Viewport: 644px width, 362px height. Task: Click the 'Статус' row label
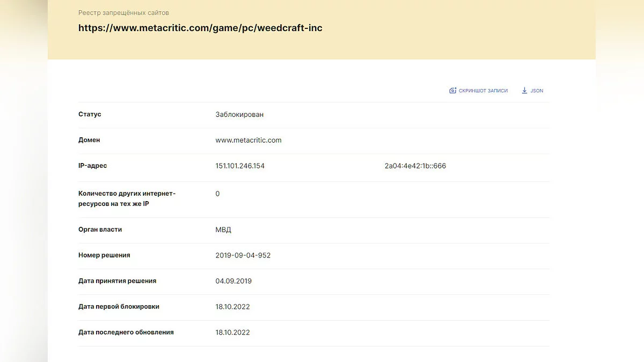pos(90,114)
